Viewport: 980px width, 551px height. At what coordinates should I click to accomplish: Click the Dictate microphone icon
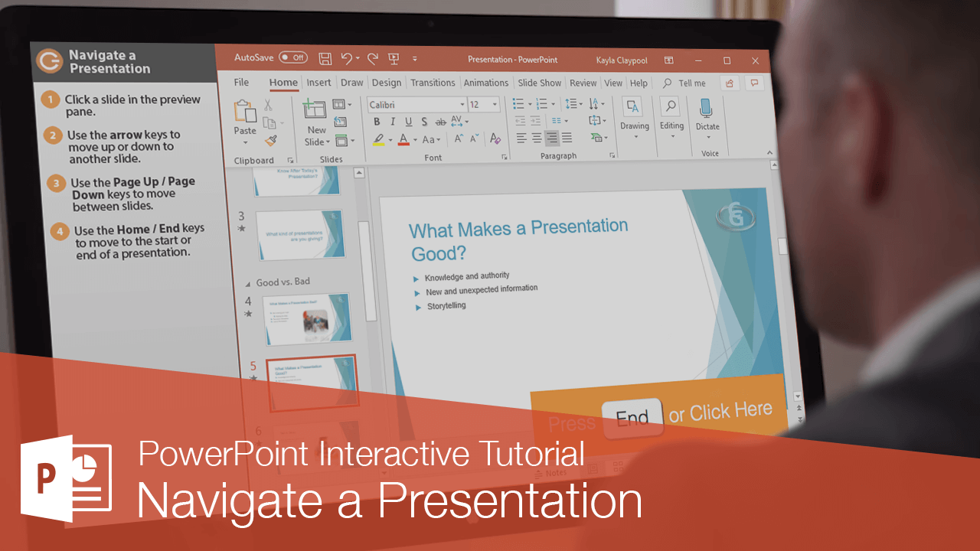[x=706, y=109]
